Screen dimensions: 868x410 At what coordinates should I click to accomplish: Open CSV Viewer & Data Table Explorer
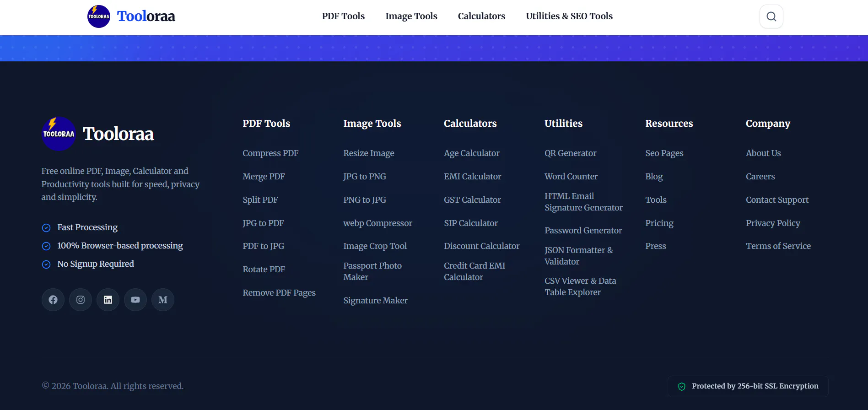click(580, 286)
